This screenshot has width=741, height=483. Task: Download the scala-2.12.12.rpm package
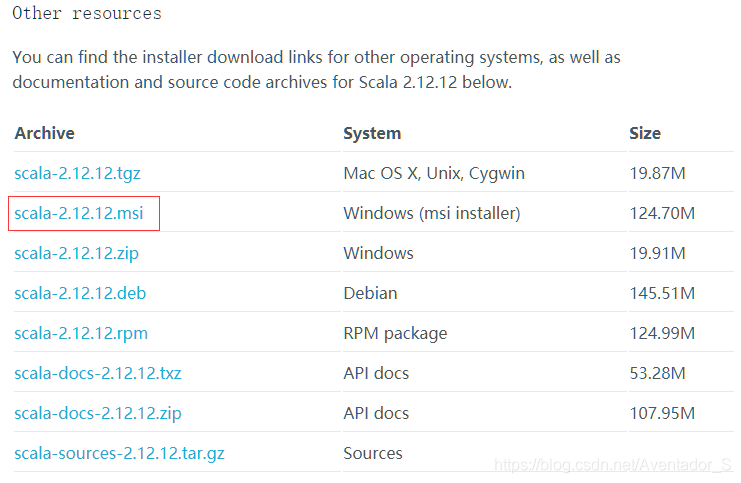[x=81, y=333]
